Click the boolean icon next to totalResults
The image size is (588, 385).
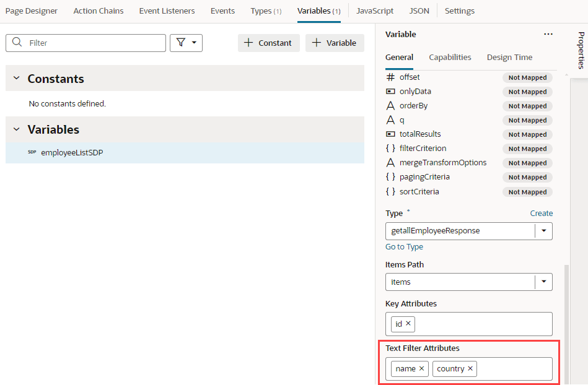390,134
